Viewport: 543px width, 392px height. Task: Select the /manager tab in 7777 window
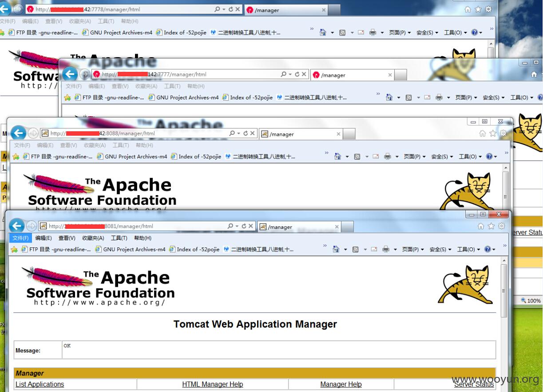point(352,75)
